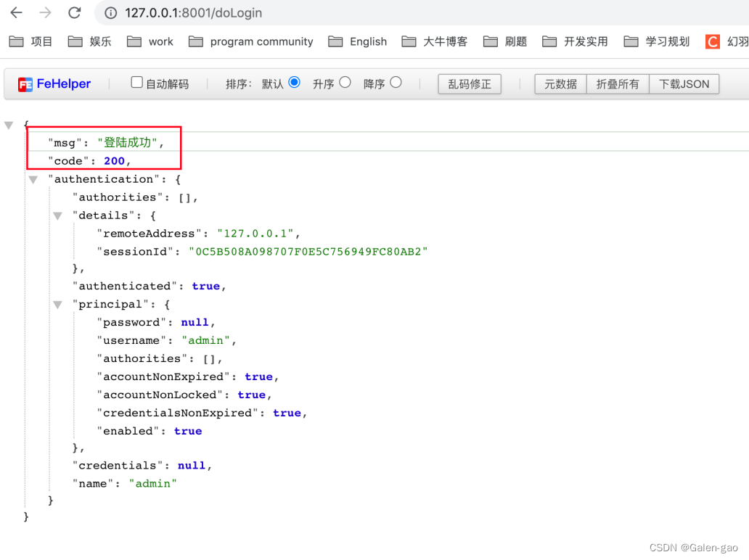Reload the current page
Screen dimensions: 749x560
pyautogui.click(x=75, y=12)
